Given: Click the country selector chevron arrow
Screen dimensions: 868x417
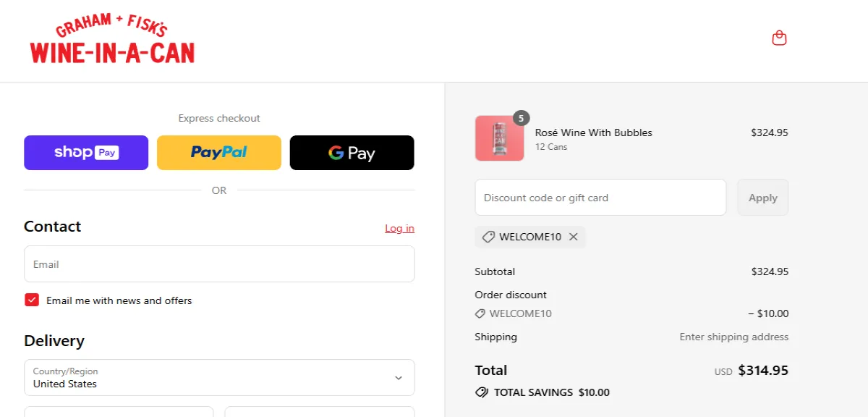Looking at the screenshot, I should coord(397,377).
